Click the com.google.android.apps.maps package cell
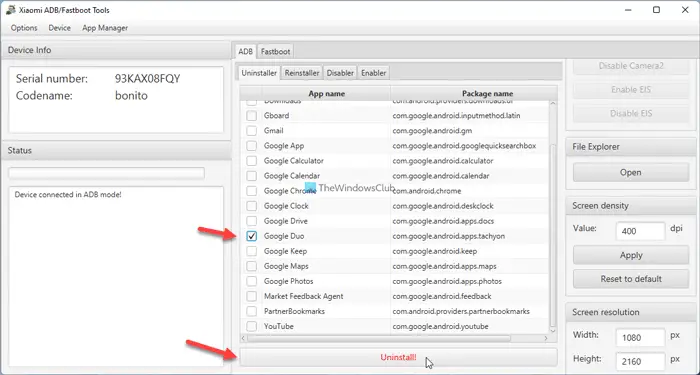This screenshot has height=375, width=700. (470, 266)
